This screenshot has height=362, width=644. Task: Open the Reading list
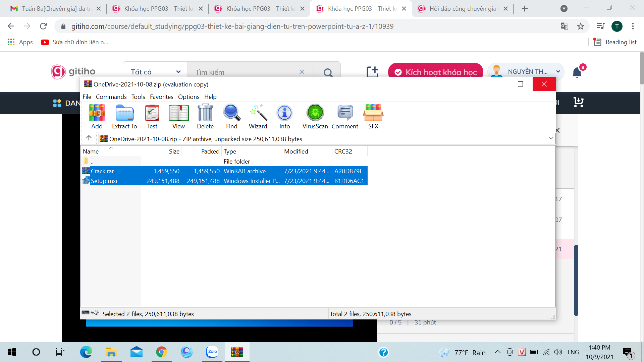pos(615,42)
